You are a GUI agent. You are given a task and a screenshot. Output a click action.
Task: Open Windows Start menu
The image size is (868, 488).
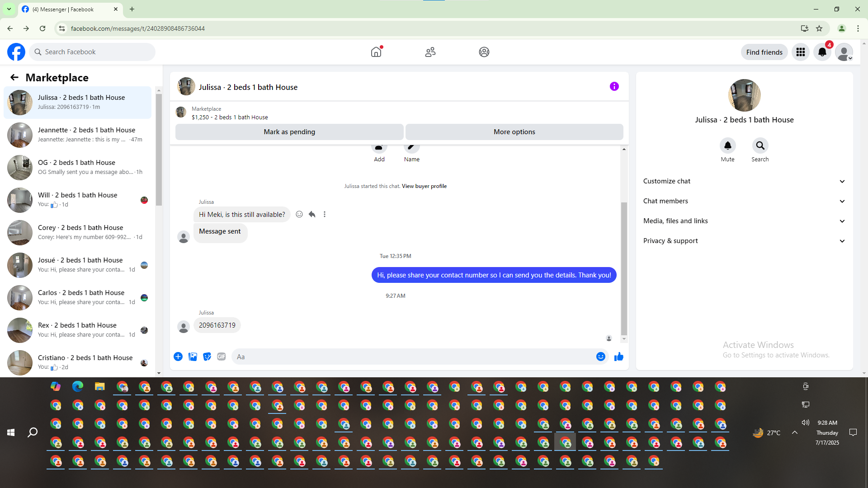(11, 432)
